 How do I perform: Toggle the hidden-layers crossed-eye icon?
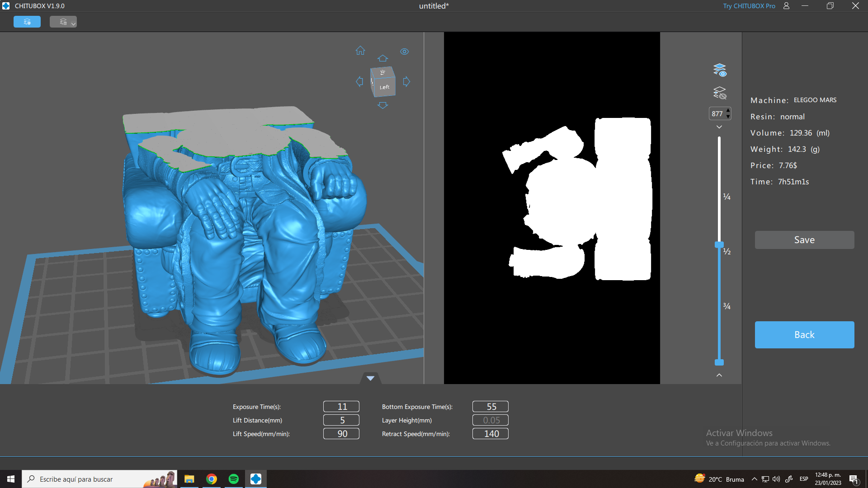pyautogui.click(x=719, y=93)
